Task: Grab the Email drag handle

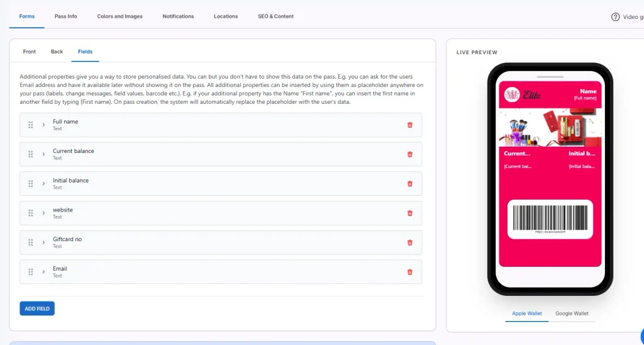Action: 30,272
